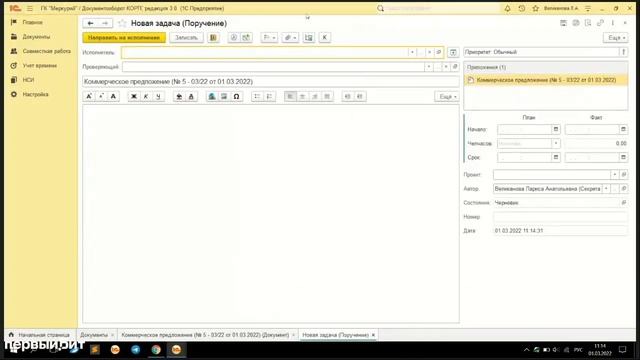The image size is (640, 360).
Task: Decrease font size in text editor toolbar
Action: coord(101,96)
